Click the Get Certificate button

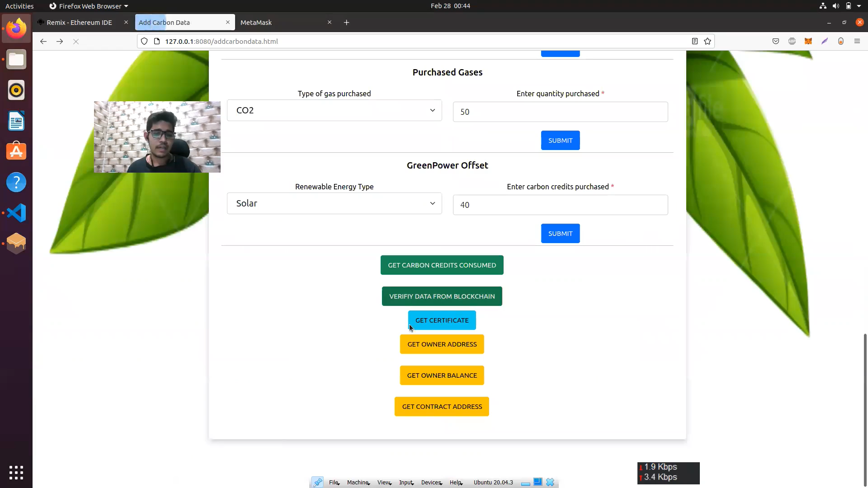442,320
